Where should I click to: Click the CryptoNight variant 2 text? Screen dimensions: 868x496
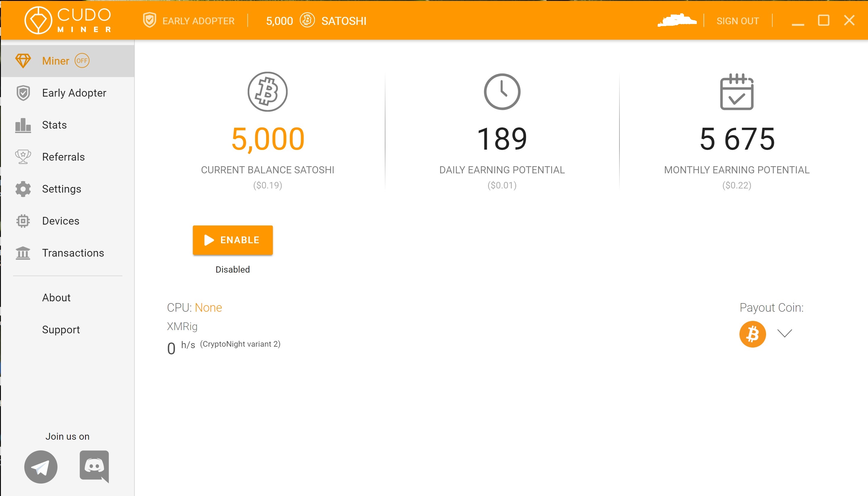pos(241,344)
